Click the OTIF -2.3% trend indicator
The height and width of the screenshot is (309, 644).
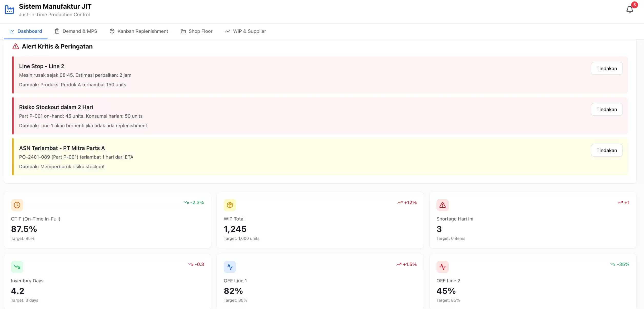click(194, 203)
